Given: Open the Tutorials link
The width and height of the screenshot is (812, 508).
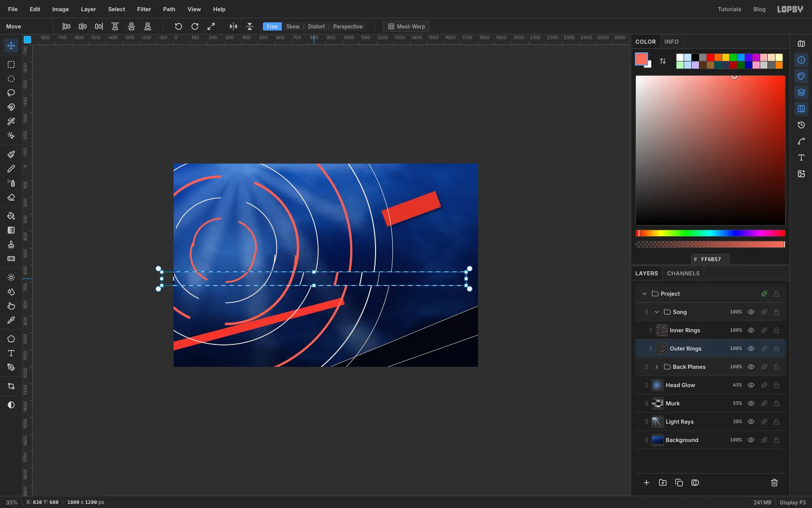Looking at the screenshot, I should coord(729,9).
